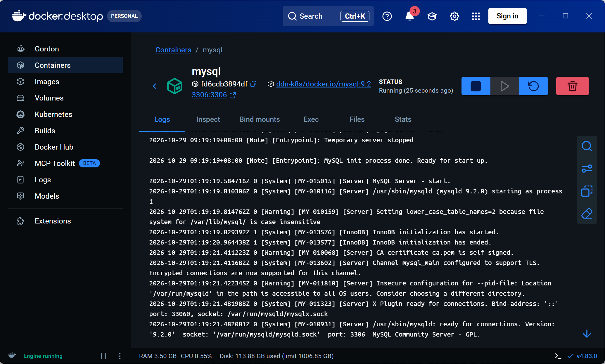Viewport: 605px width, 364px height.
Task: Switch to the Files tab
Action: coord(357,119)
